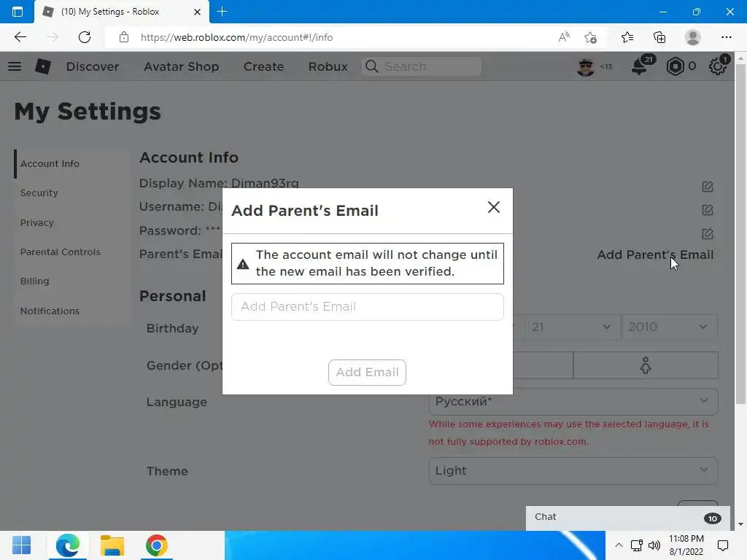Edit the Password

[708, 234]
